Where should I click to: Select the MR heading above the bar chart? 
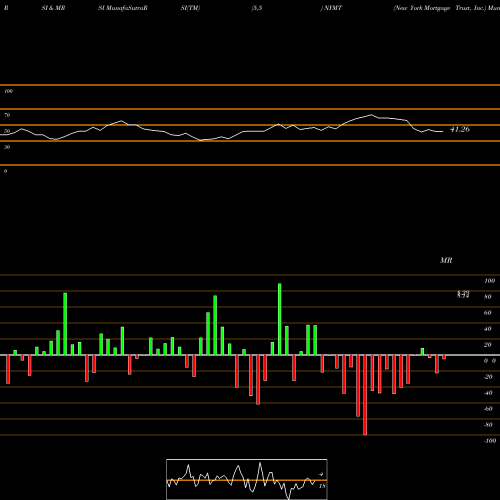(446, 260)
